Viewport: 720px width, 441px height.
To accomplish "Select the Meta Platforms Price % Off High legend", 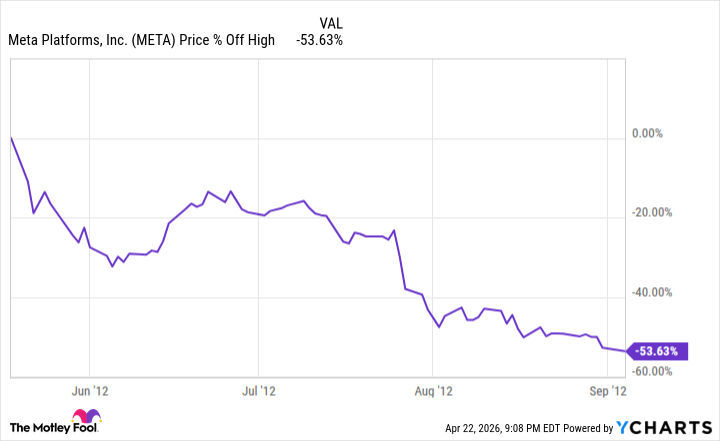I will tap(141, 40).
